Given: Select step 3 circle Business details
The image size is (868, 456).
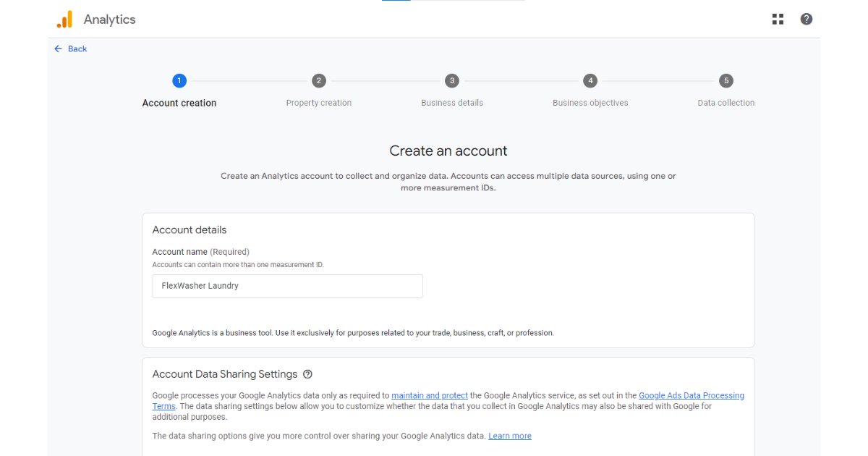Looking at the screenshot, I should click(x=452, y=80).
